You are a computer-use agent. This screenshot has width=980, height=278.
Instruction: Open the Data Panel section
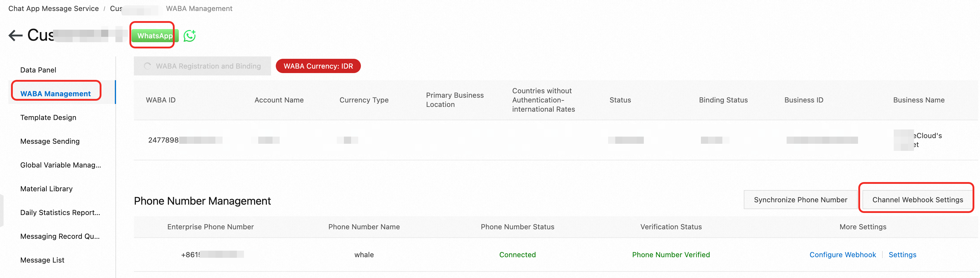38,69
